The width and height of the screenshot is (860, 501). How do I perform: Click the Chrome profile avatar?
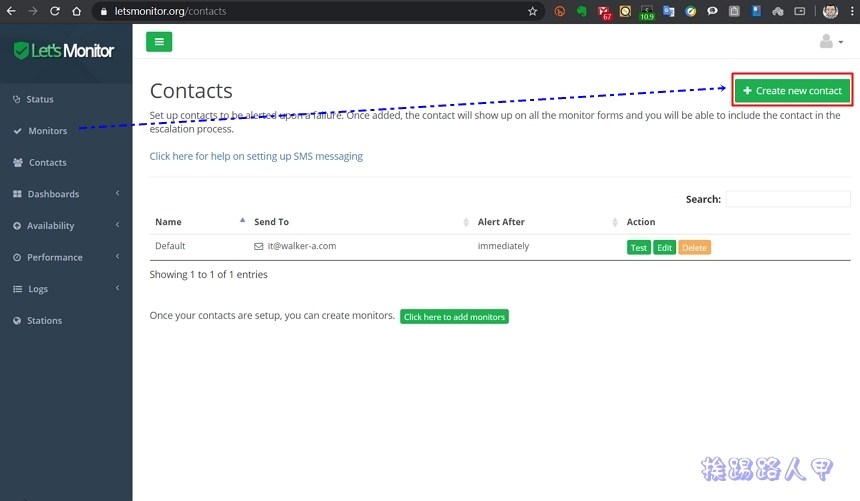coord(830,11)
